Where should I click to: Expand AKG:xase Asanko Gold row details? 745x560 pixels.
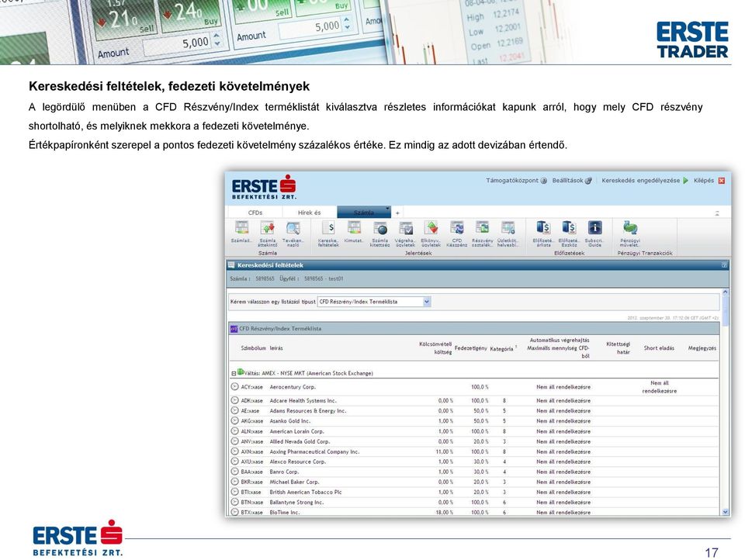coord(234,421)
